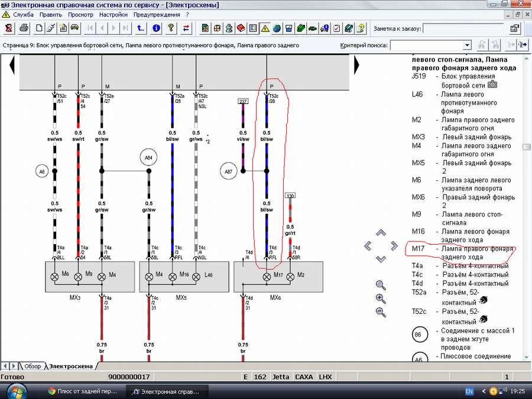Screen dimensions: 532x399
Task: Go to previous diagram page with left black triangle
Action: (12, 64)
